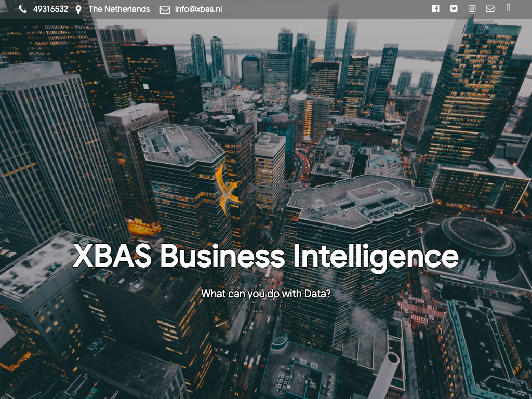Click the orange XBAS logo mark
532x399 pixels.
pyautogui.click(x=227, y=189)
